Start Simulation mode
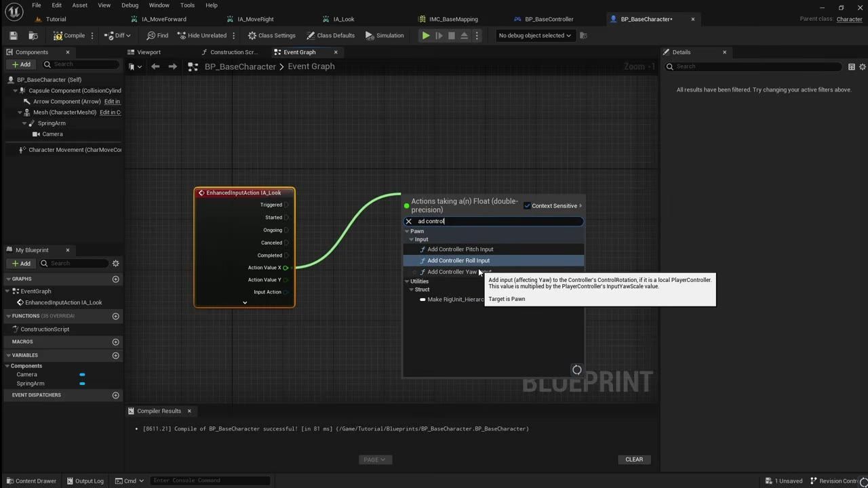The height and width of the screenshot is (488, 868). (x=384, y=35)
